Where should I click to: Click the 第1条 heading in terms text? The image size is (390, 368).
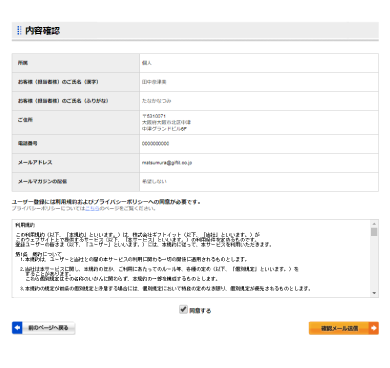point(39,254)
